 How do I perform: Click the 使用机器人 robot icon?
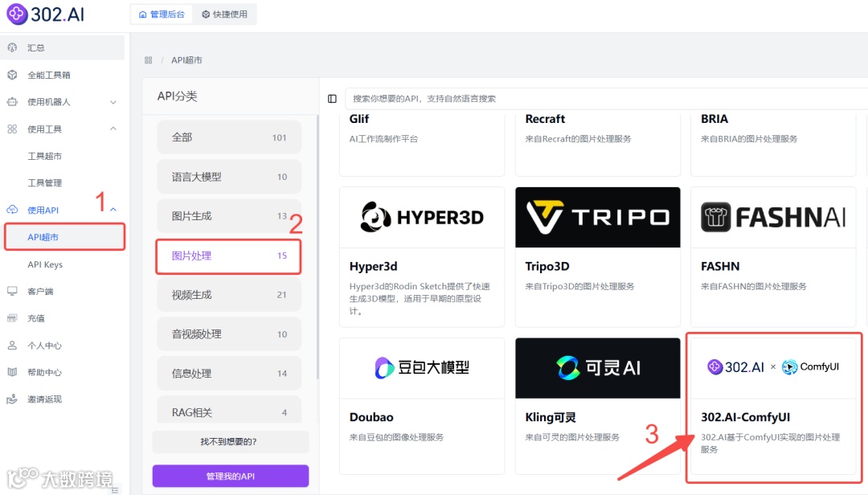point(12,102)
